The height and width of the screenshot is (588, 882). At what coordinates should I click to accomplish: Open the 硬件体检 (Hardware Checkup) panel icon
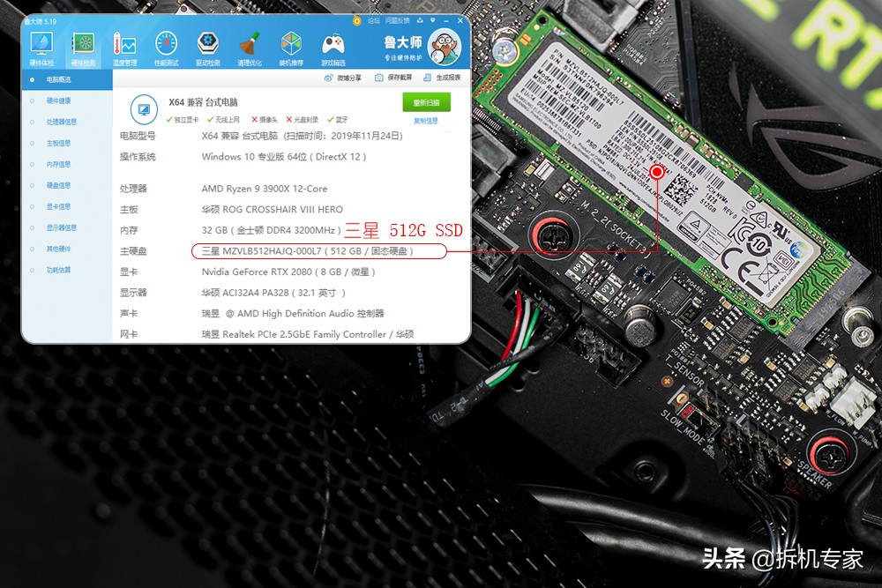[x=41, y=44]
